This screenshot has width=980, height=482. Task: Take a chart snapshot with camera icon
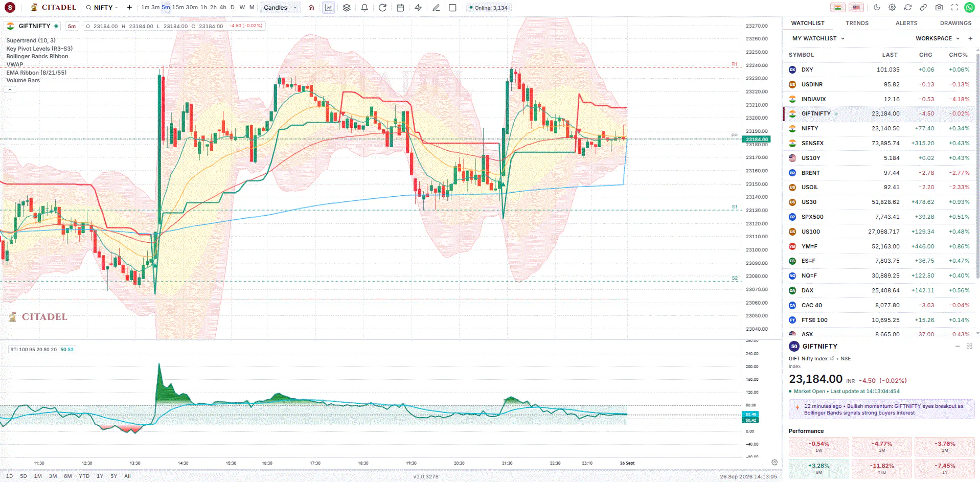(x=939, y=8)
